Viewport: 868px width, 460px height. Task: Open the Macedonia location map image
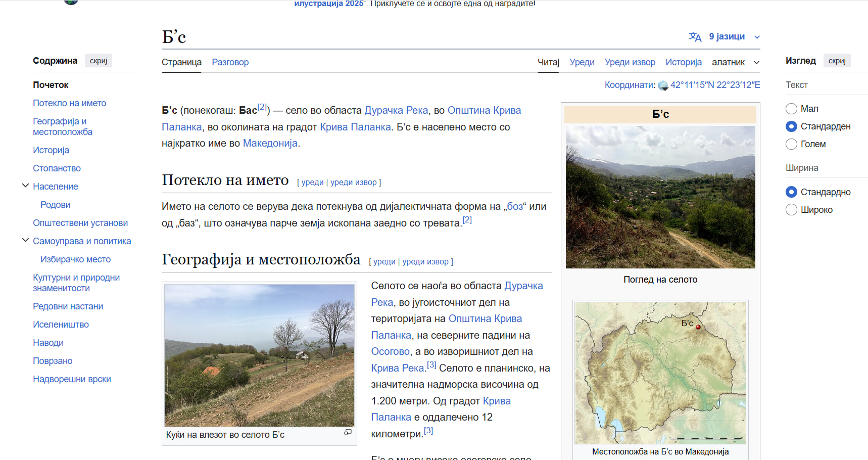coord(660,373)
